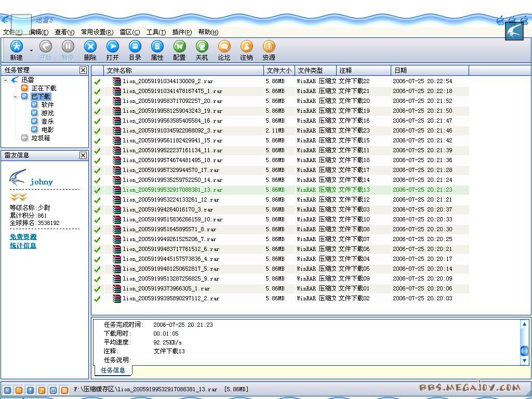Open the 常用设置(R) menu

pos(97,32)
